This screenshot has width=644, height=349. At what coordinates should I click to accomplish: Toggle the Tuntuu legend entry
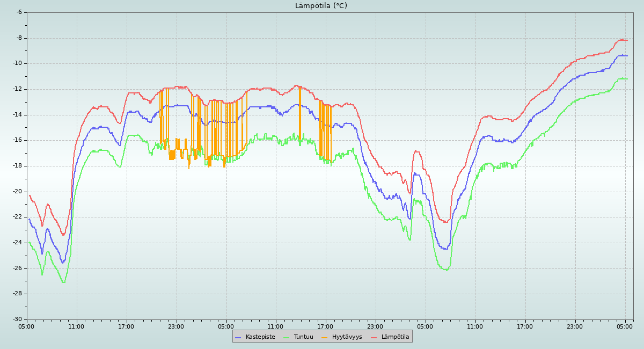303,337
